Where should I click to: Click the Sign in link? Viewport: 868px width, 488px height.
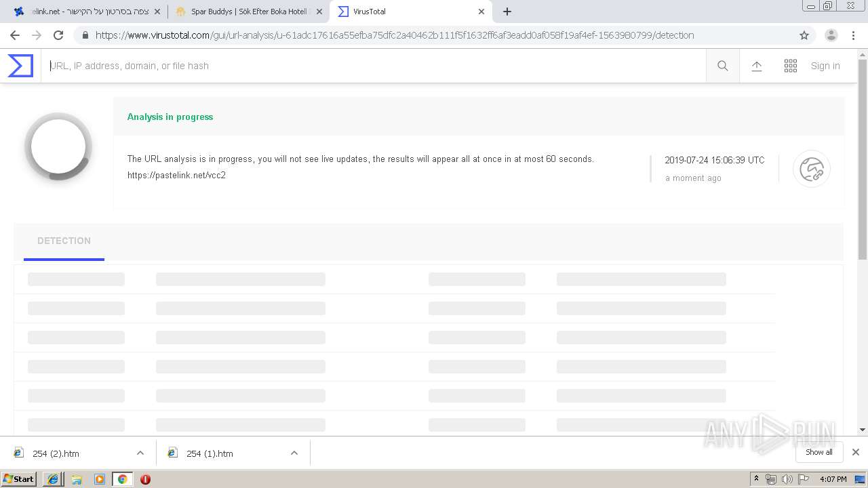(x=825, y=66)
